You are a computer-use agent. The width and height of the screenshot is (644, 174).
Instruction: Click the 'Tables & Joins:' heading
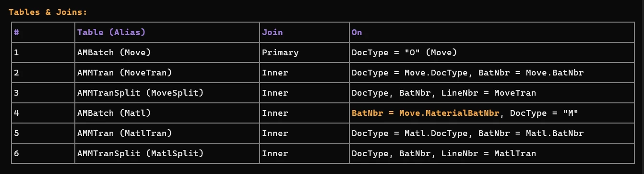pyautogui.click(x=48, y=12)
